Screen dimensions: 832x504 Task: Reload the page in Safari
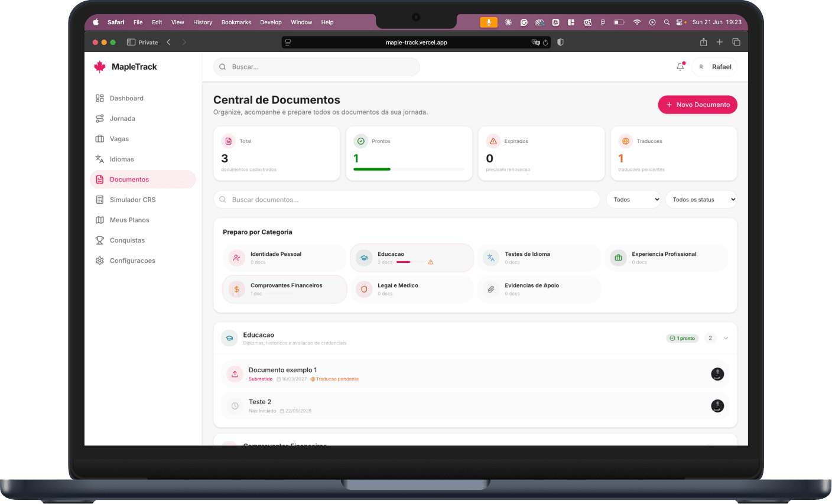[x=545, y=43]
